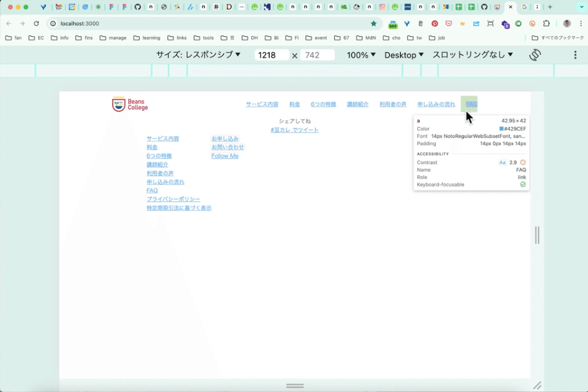Click the right-edge viewport resize handle
Image resolution: width=588 pixels, height=392 pixels.
(537, 235)
